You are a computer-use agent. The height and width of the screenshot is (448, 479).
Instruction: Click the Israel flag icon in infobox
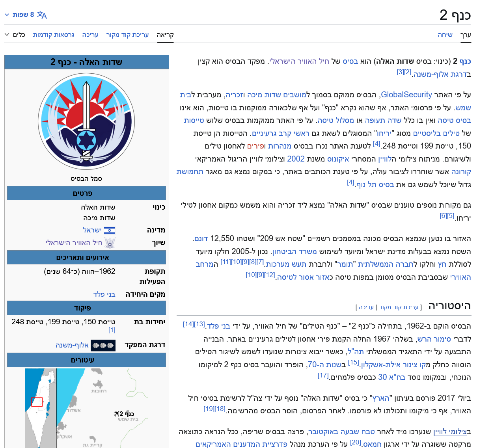click(110, 231)
